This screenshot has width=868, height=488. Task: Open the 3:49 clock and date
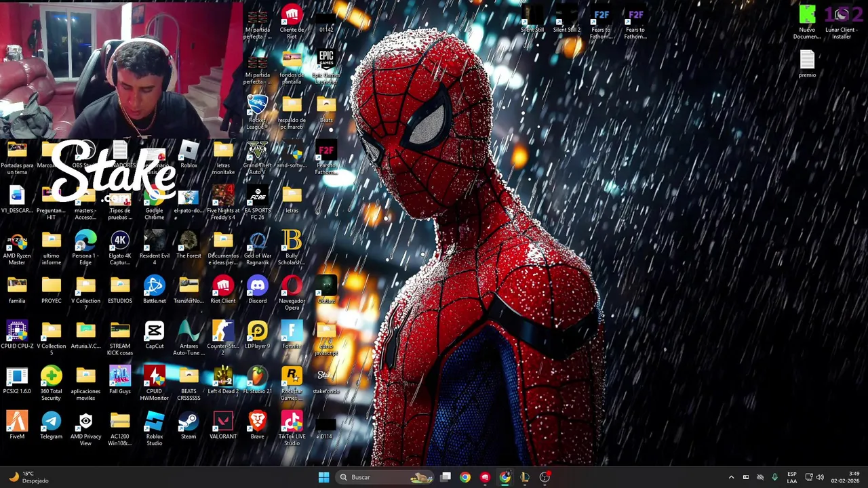tap(845, 477)
